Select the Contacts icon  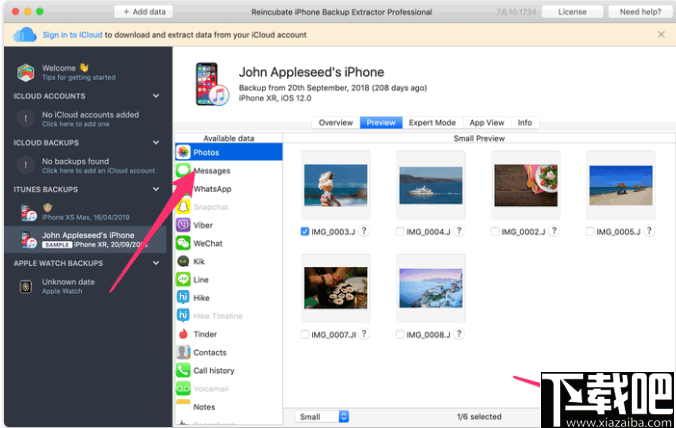[x=183, y=352]
